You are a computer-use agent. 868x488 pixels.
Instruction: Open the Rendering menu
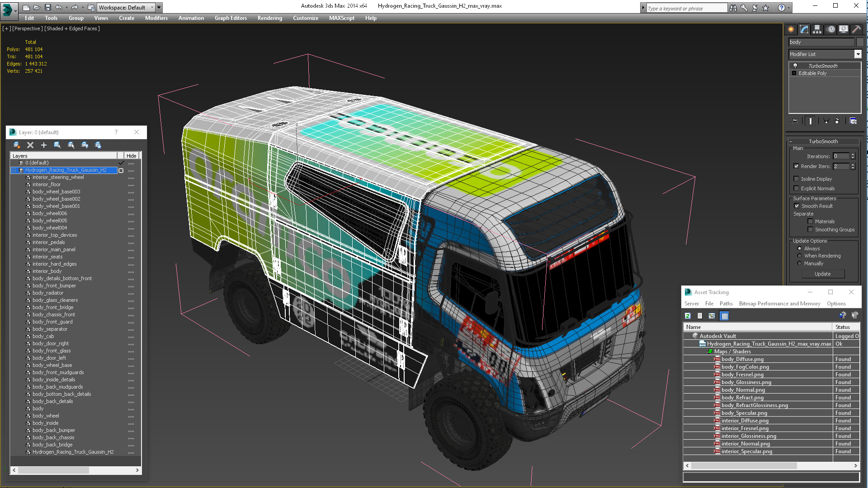(270, 18)
